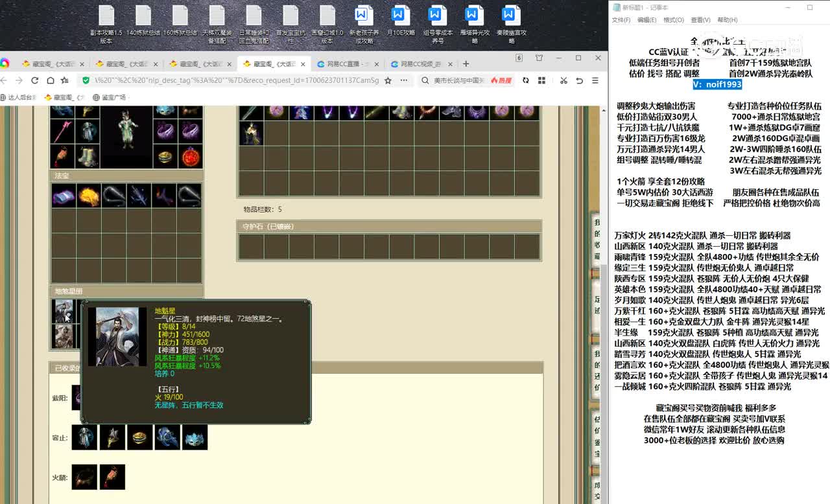Image resolution: width=830 pixels, height=504 pixels.
Task: Click the gold ring equipment item
Action: pos(165,156)
